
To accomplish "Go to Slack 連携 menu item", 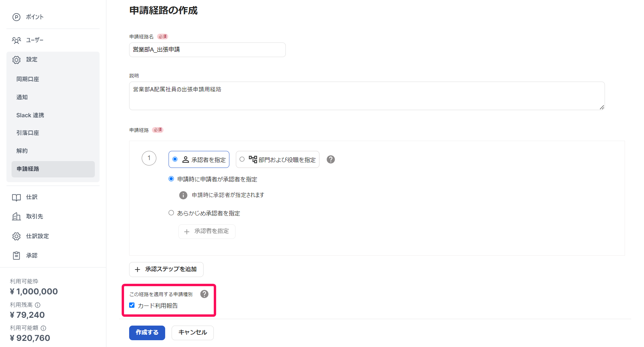I will (x=30, y=115).
